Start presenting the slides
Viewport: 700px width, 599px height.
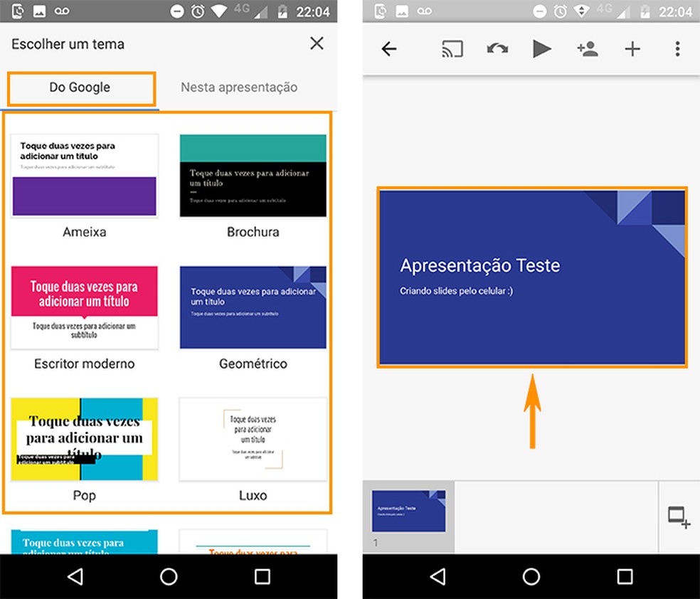click(x=542, y=48)
